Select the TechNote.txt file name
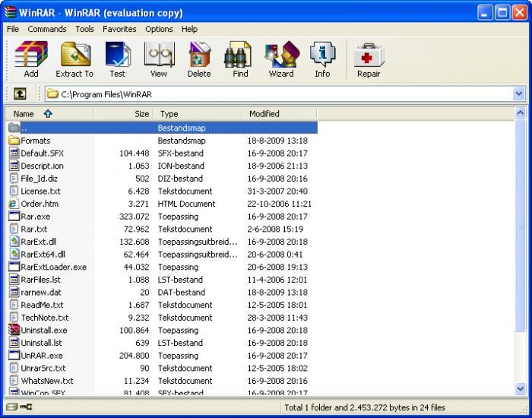Screen dimensions: 532x418 click(45, 318)
